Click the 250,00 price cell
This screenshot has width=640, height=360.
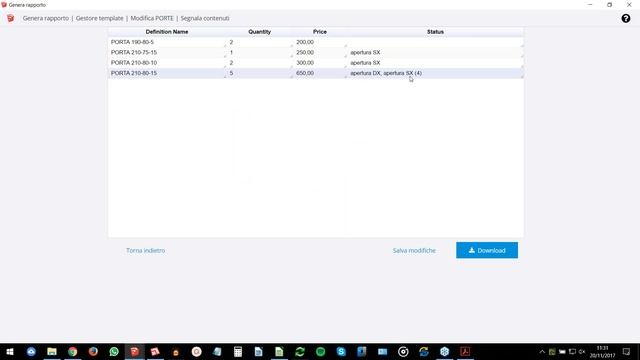(320, 52)
